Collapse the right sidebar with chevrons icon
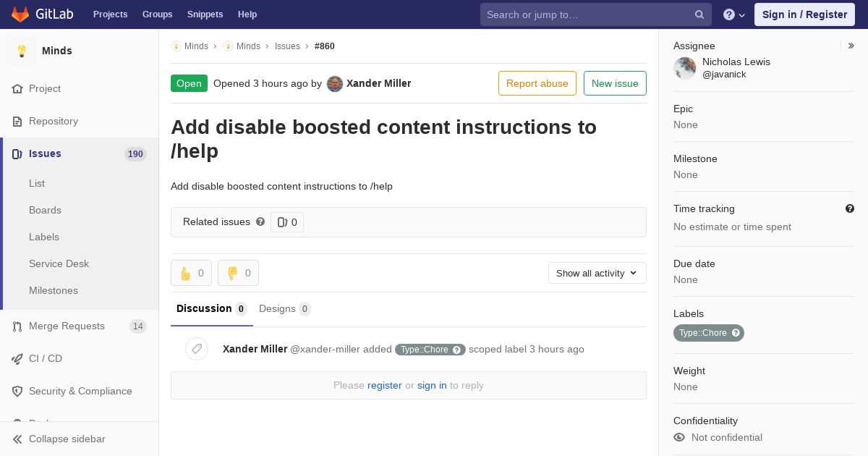 pos(851,46)
